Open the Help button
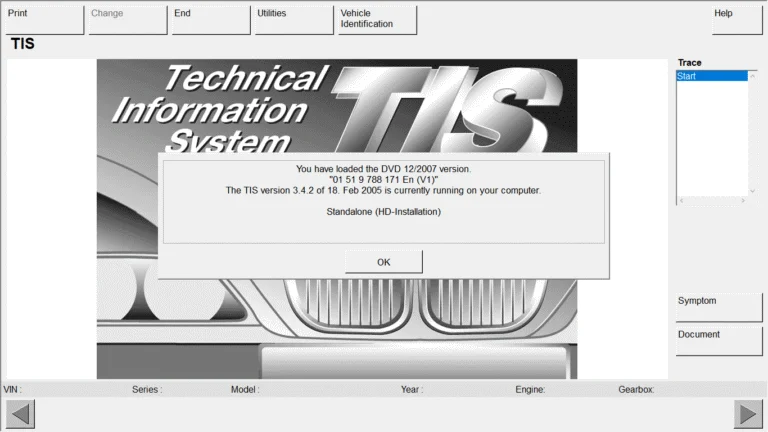Viewport: 768px width, 432px height. click(737, 20)
